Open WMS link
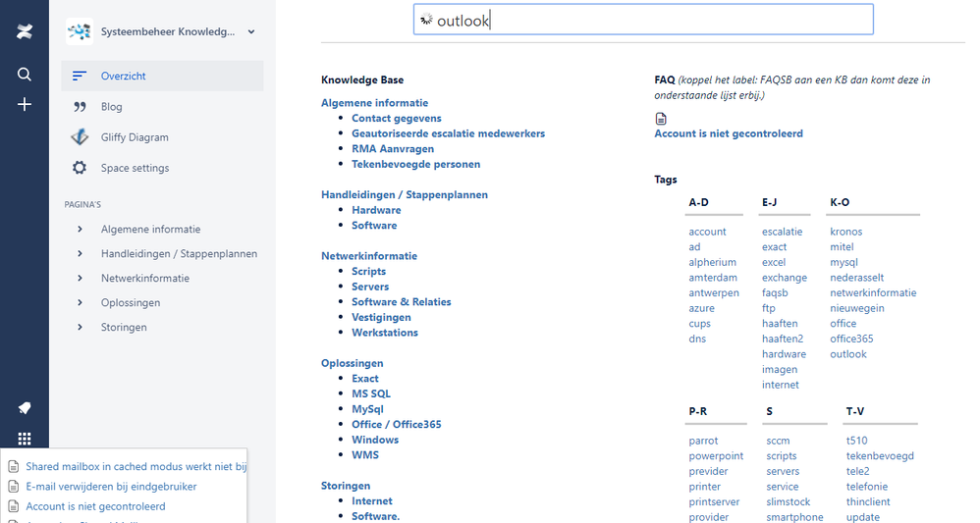980x523 pixels. pos(365,455)
